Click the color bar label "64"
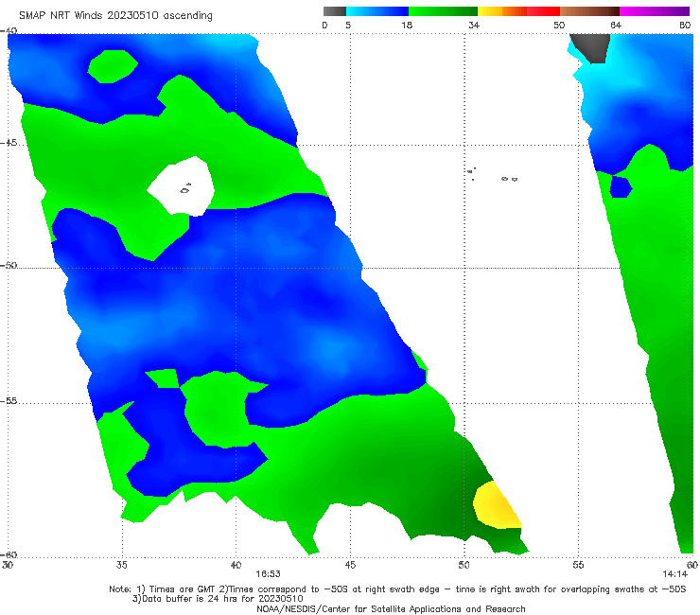 pos(616,25)
